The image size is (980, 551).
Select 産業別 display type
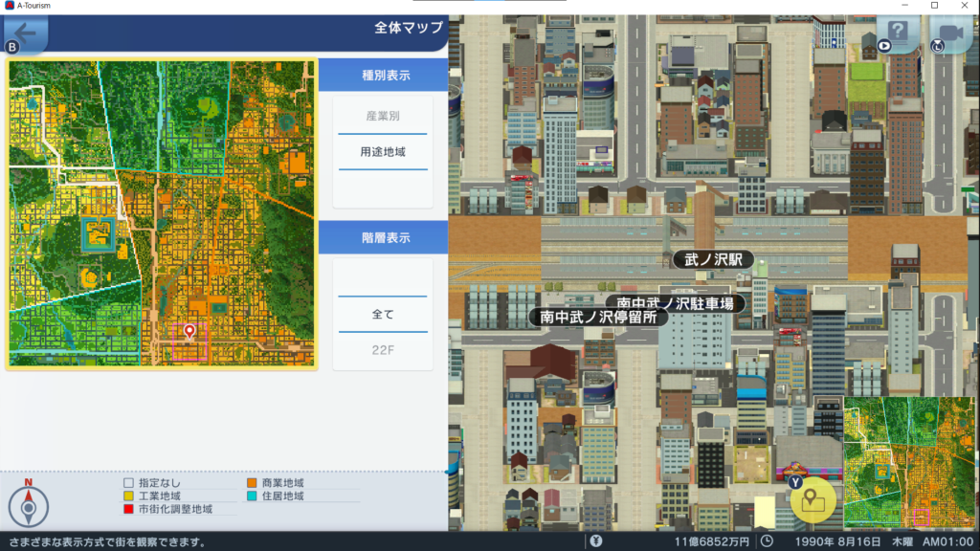tap(383, 116)
